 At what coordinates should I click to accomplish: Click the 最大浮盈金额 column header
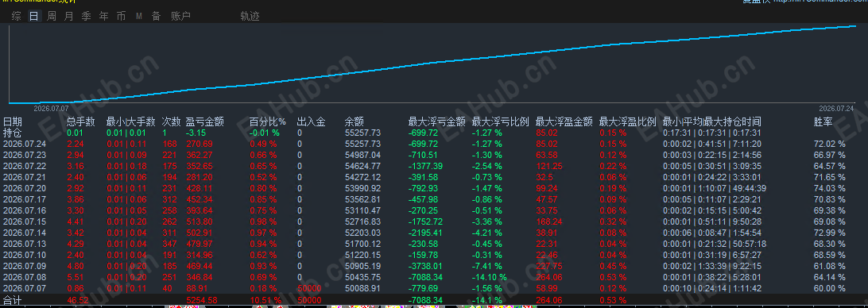coord(564,121)
